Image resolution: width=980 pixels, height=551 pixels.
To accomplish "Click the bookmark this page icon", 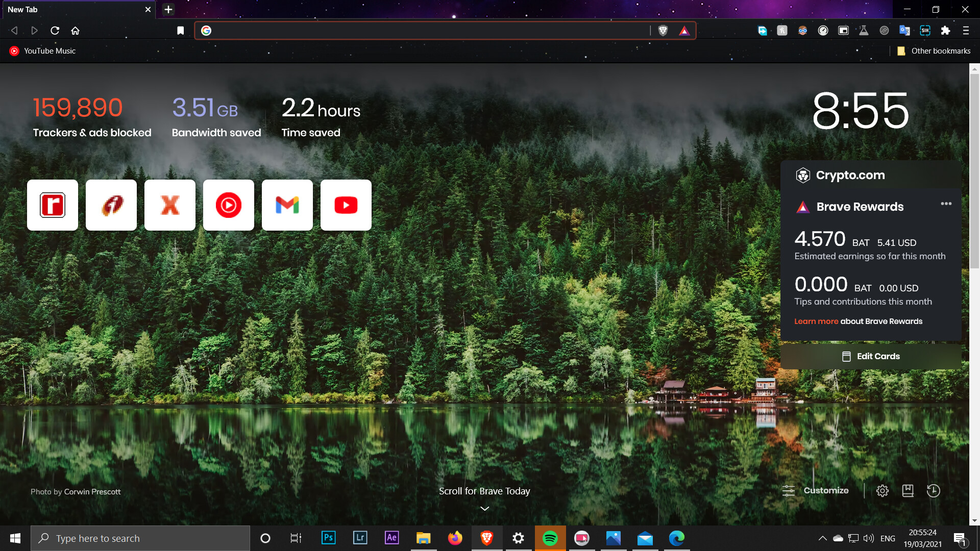I will 180,31.
